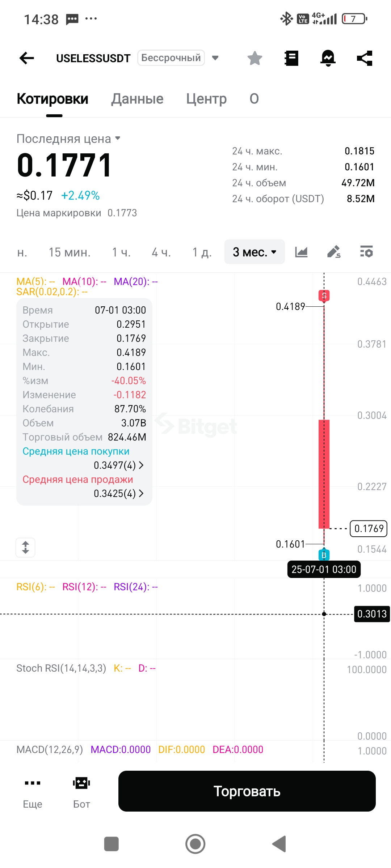Tap the back arrow icon
Image resolution: width=391 pixels, height=868 pixels.
27,58
